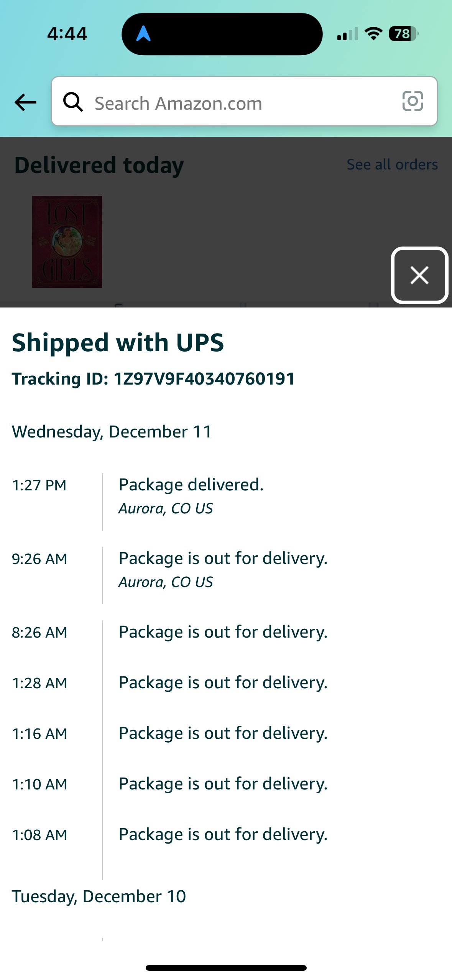The width and height of the screenshot is (452, 980).
Task: Tap the magnifying glass search icon
Action: (x=73, y=102)
